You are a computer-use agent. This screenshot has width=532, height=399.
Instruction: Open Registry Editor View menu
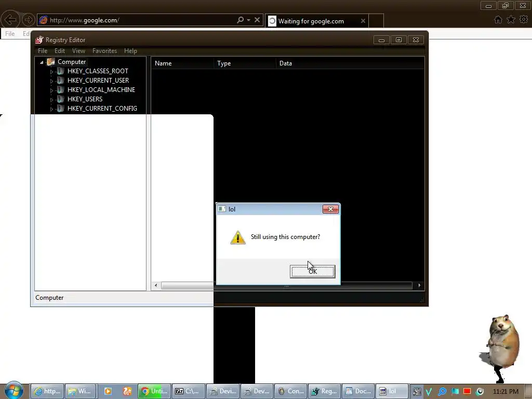[x=79, y=51]
